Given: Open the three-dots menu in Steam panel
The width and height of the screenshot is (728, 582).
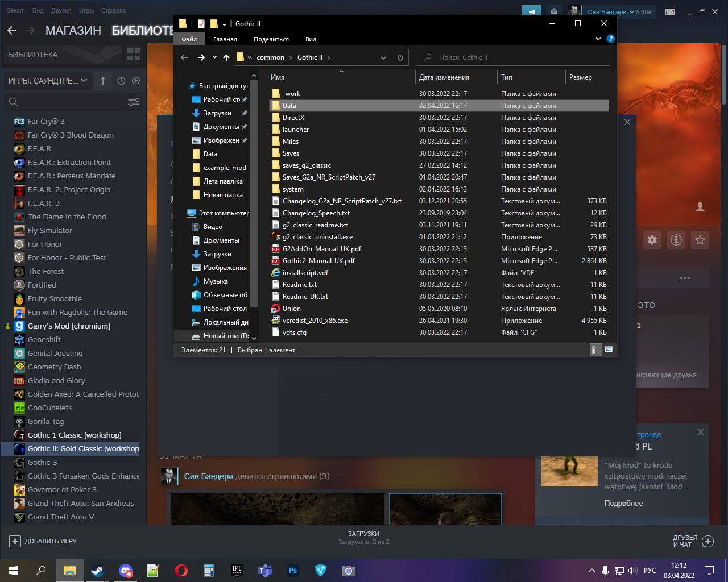Looking at the screenshot, I should [x=685, y=278].
